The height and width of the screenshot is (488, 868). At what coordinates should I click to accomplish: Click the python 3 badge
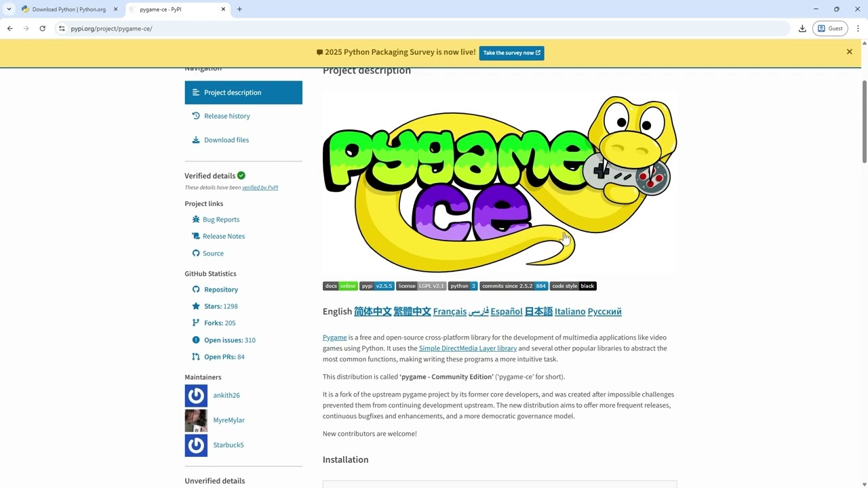[462, 286]
